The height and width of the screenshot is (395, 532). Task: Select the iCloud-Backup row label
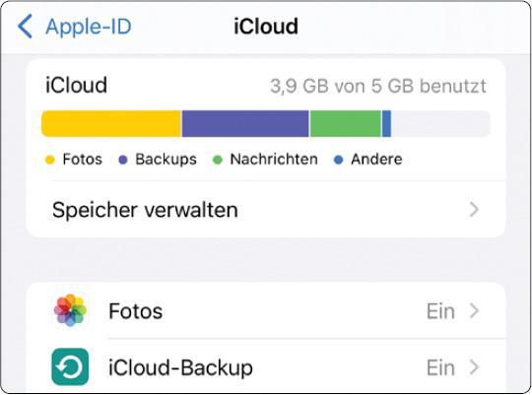(x=180, y=367)
